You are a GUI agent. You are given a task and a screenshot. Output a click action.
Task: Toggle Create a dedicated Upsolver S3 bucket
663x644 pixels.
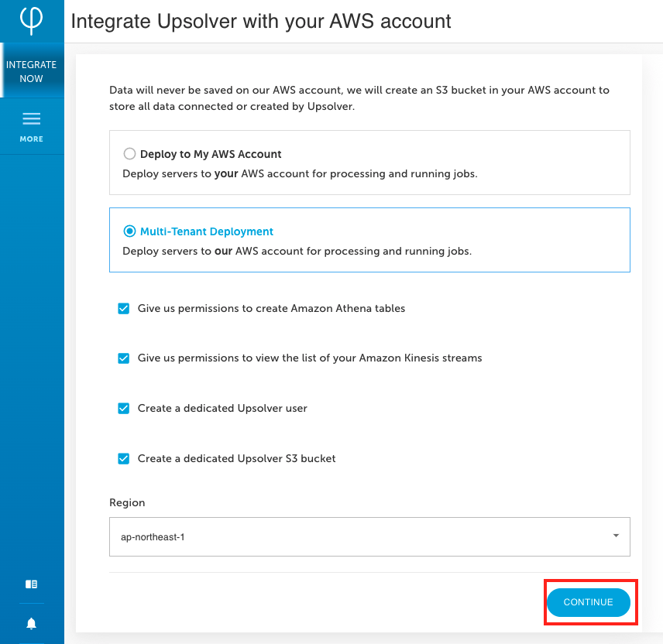click(x=123, y=458)
